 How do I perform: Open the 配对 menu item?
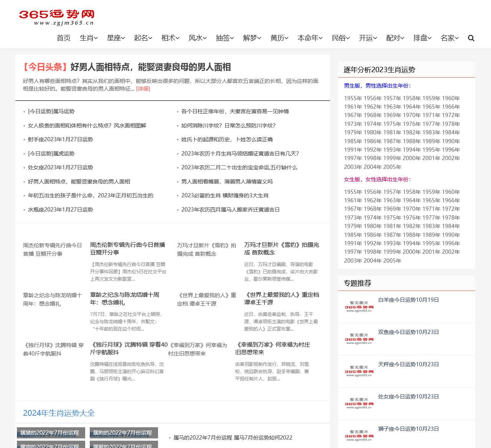[x=395, y=38]
